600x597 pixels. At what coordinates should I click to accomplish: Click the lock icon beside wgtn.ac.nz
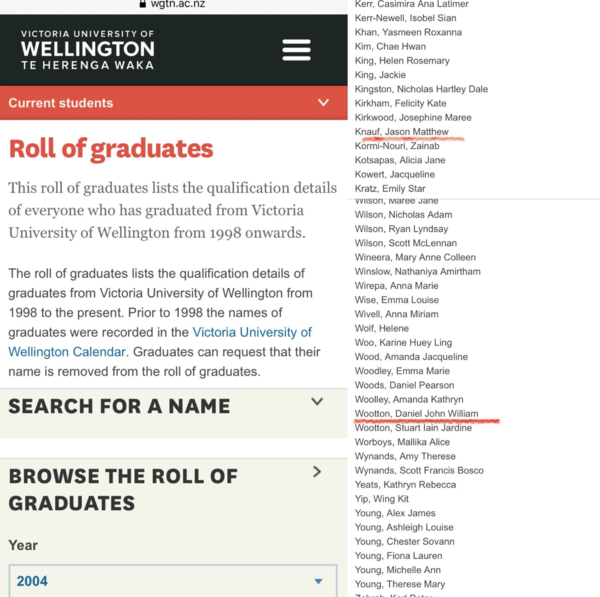142,4
